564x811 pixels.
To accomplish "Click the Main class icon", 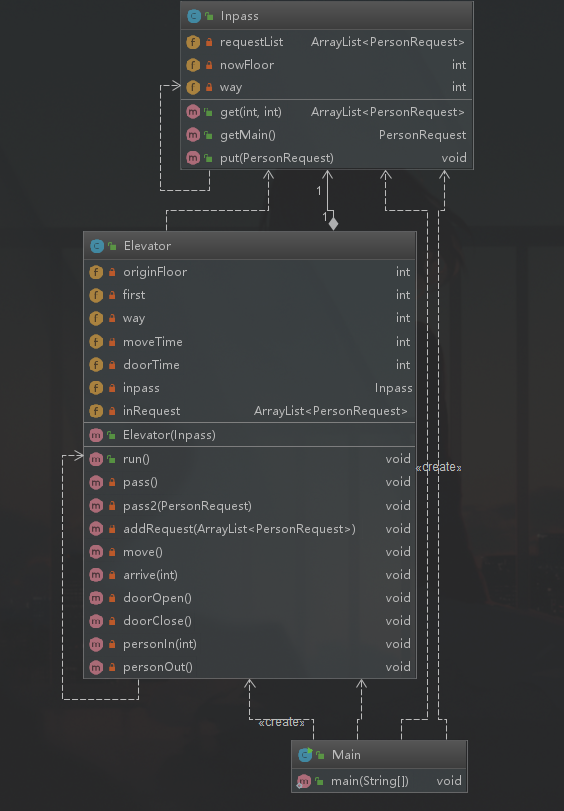I will (x=305, y=755).
